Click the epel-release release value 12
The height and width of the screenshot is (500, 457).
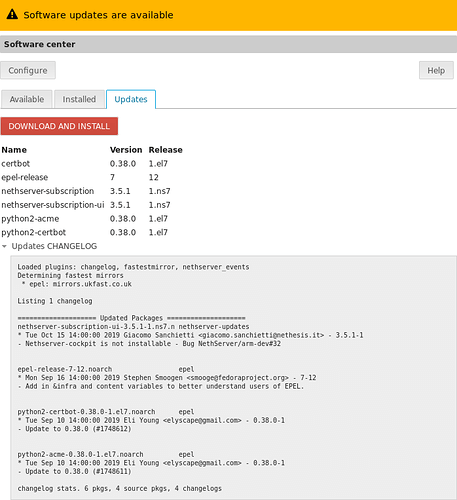[x=154, y=177]
